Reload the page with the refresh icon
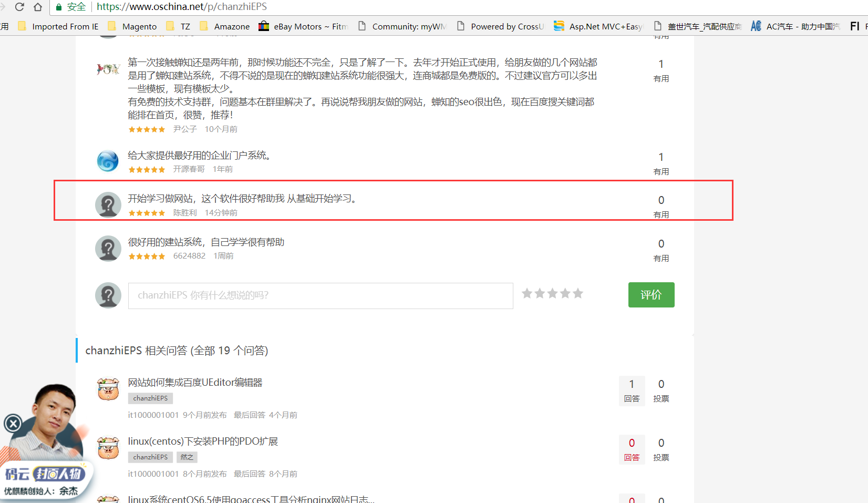Image resolution: width=868 pixels, height=503 pixels. tap(19, 7)
